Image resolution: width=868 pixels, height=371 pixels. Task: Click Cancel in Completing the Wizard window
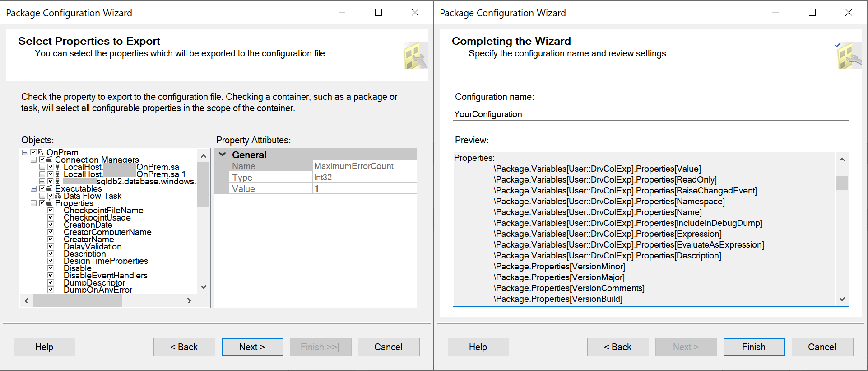coord(822,347)
